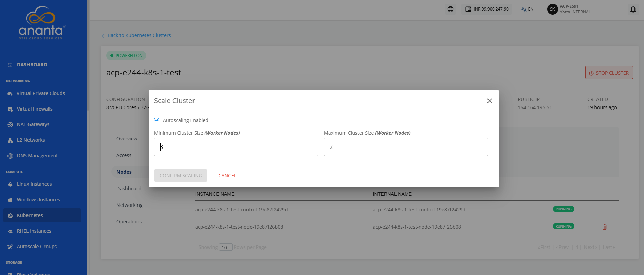
Task: Open the rows per page box showing 10
Action: tap(225, 247)
